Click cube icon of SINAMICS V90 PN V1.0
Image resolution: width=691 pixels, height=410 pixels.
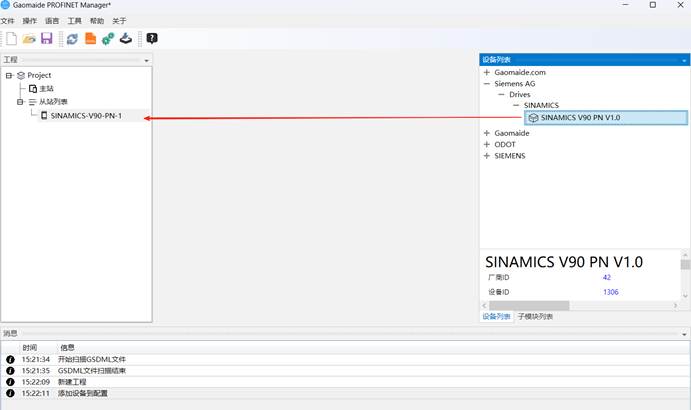pyautogui.click(x=533, y=118)
